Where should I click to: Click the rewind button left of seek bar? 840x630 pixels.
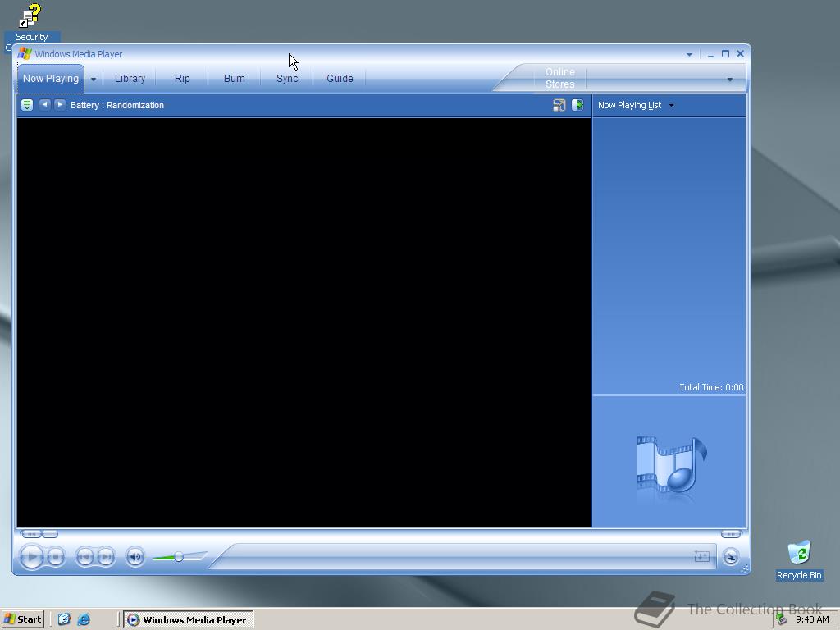(31, 534)
